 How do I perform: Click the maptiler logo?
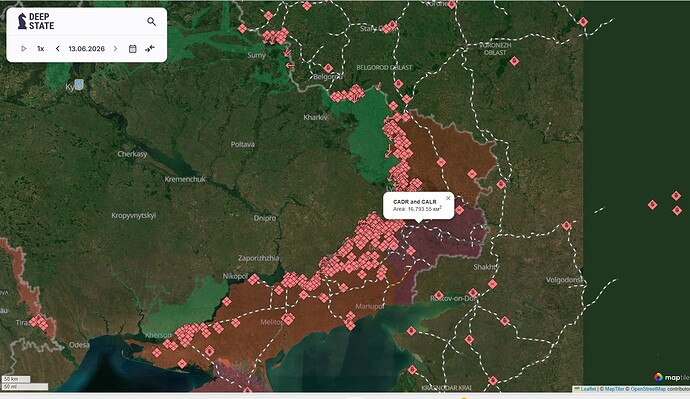click(671, 377)
